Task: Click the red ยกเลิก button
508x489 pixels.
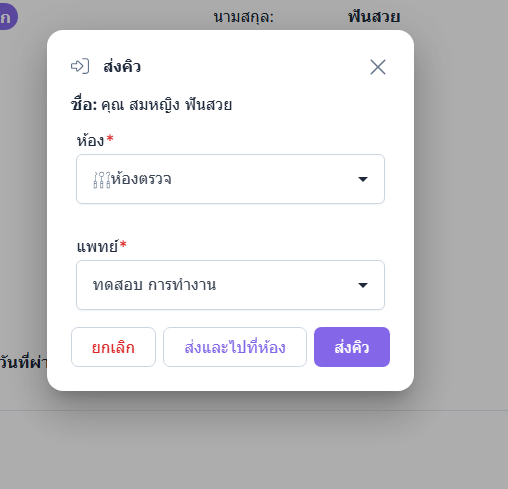Action: click(x=113, y=347)
